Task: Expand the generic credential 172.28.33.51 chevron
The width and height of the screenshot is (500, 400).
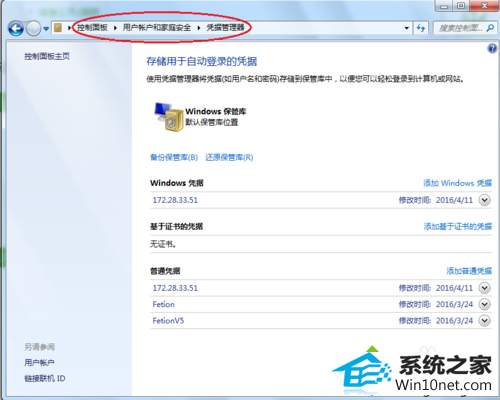Action: click(484, 288)
